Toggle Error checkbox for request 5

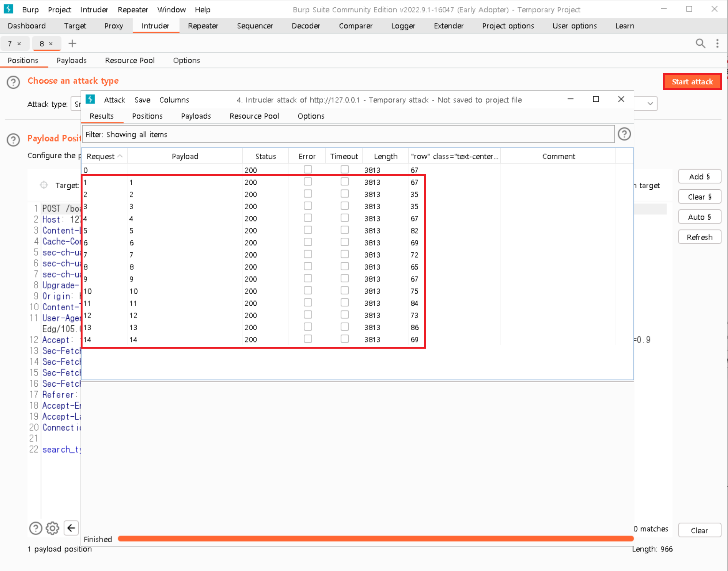point(308,230)
